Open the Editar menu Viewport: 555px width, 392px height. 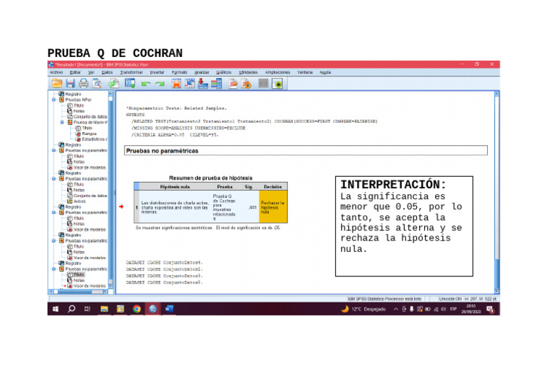[x=75, y=72]
